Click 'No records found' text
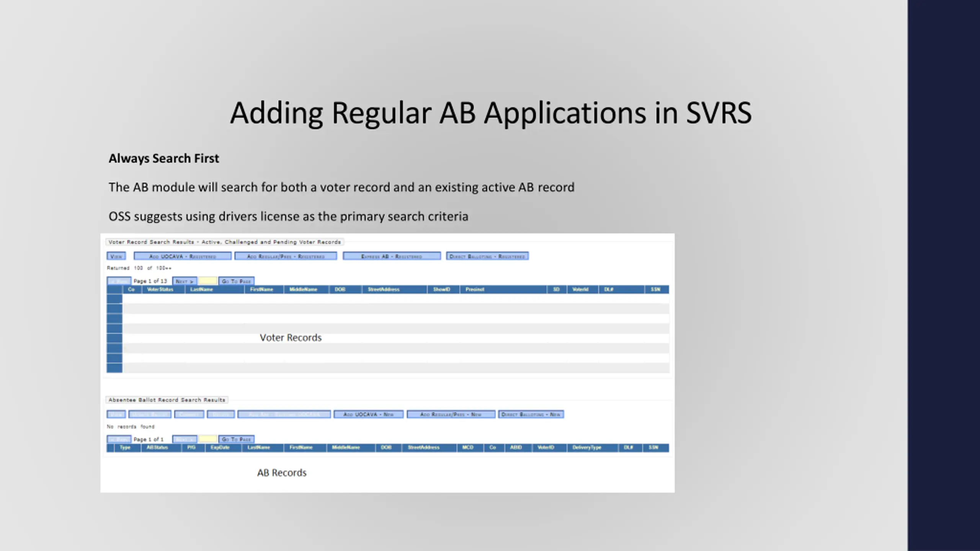This screenshot has height=551, width=980. tap(131, 426)
